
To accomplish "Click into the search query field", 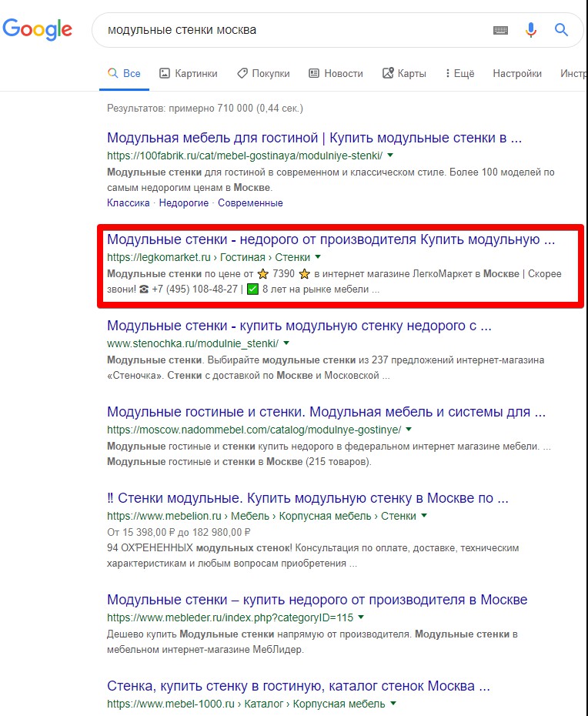I will [292, 30].
